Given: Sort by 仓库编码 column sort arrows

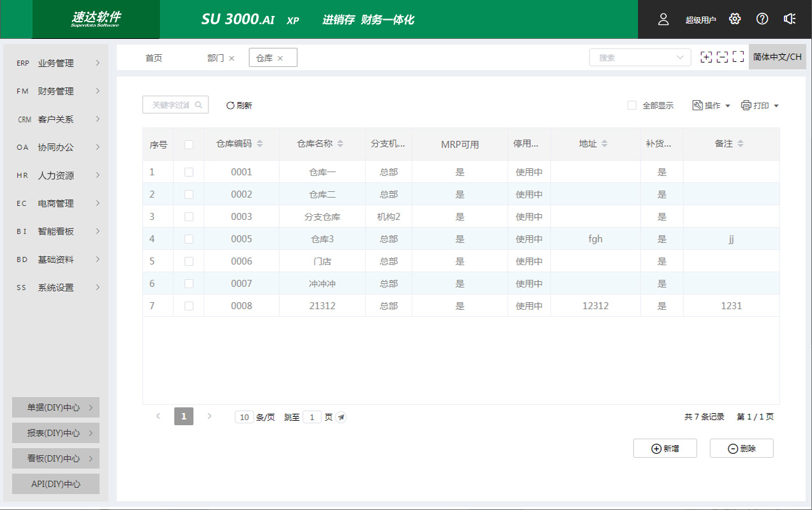Looking at the screenshot, I should click(259, 144).
